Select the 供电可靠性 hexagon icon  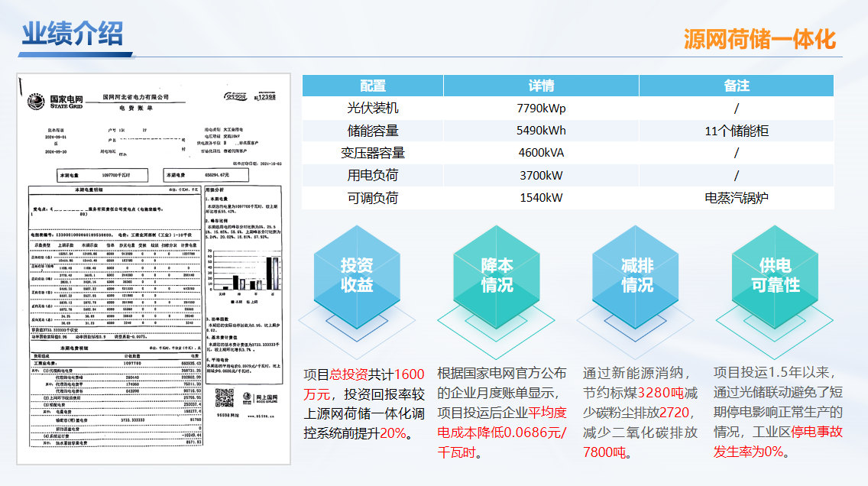coord(775,275)
